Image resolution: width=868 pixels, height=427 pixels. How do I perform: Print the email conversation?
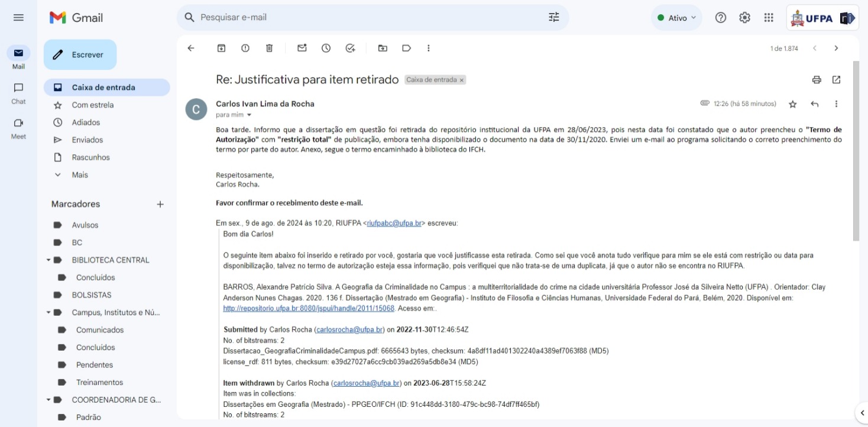click(x=817, y=80)
